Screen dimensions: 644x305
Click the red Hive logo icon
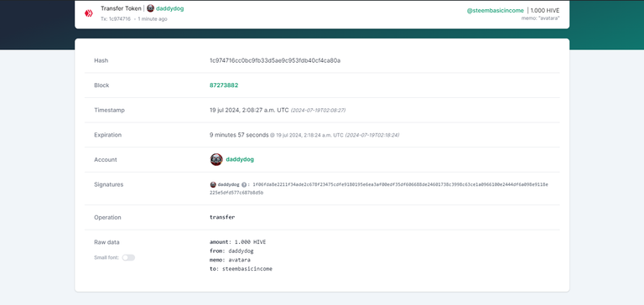[88, 13]
